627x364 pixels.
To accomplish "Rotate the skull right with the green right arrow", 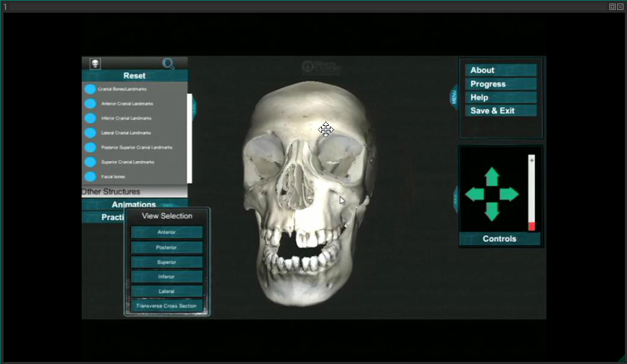I will click(509, 194).
